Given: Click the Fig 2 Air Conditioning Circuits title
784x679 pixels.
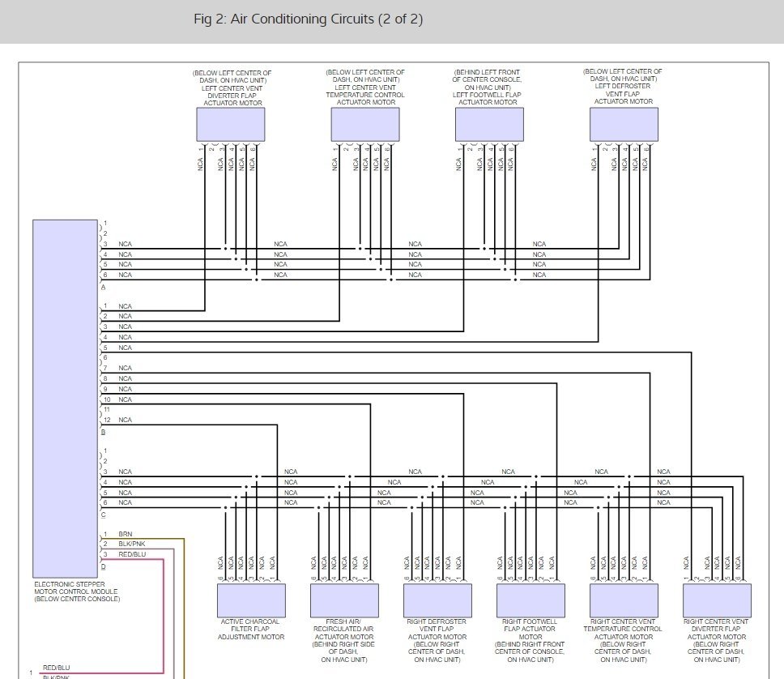Looking at the screenshot, I should pos(309,19).
